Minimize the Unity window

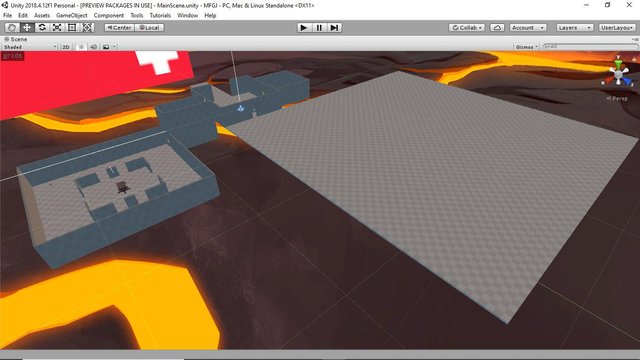[x=587, y=5]
